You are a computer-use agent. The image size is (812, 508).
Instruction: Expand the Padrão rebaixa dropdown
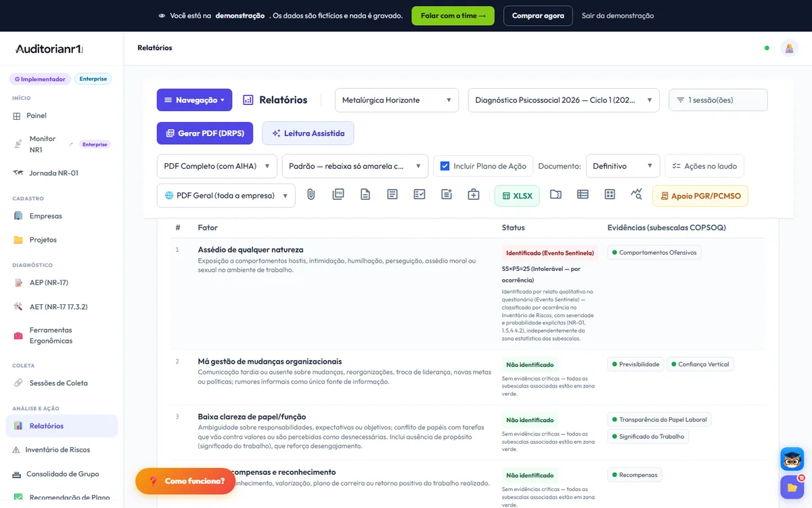pos(355,166)
